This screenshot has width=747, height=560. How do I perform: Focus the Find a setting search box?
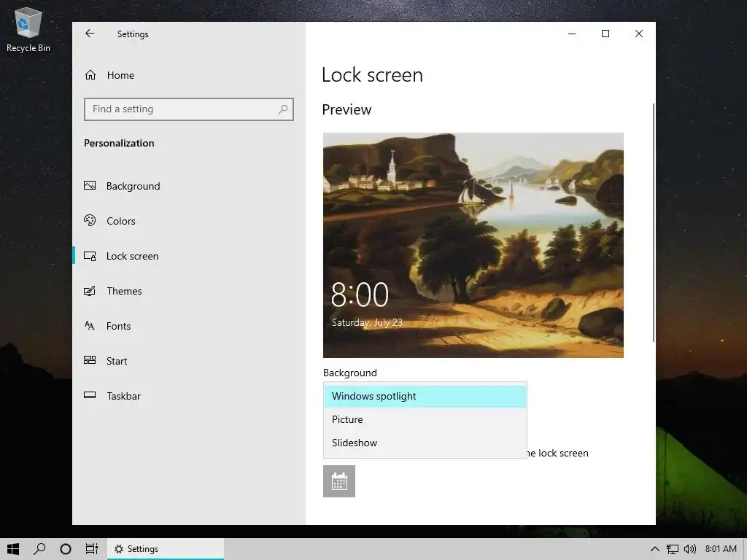(189, 109)
